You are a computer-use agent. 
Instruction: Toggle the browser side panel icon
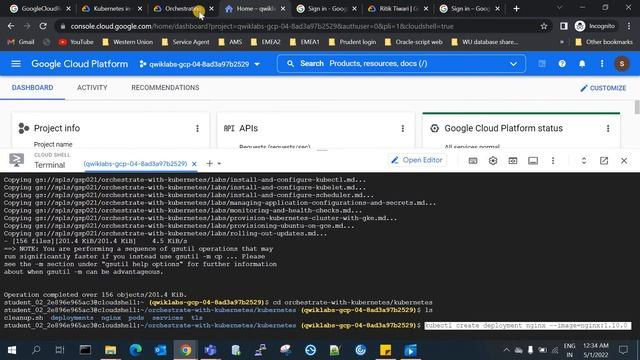564,26
